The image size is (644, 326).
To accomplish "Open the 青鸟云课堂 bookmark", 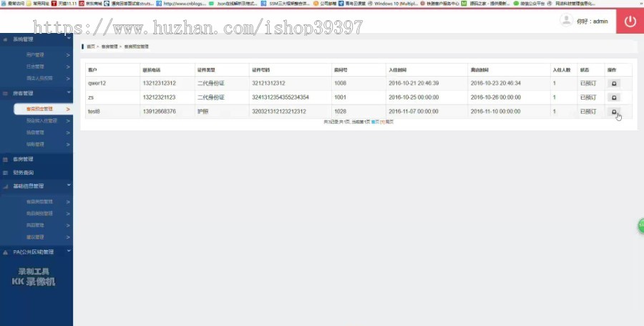I will pos(352,4).
